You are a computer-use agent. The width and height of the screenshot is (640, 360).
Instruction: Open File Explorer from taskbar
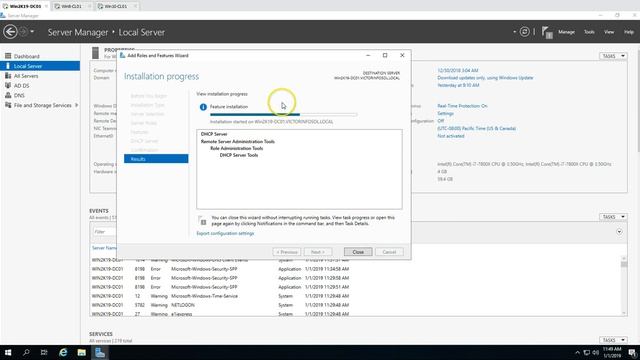point(81,353)
